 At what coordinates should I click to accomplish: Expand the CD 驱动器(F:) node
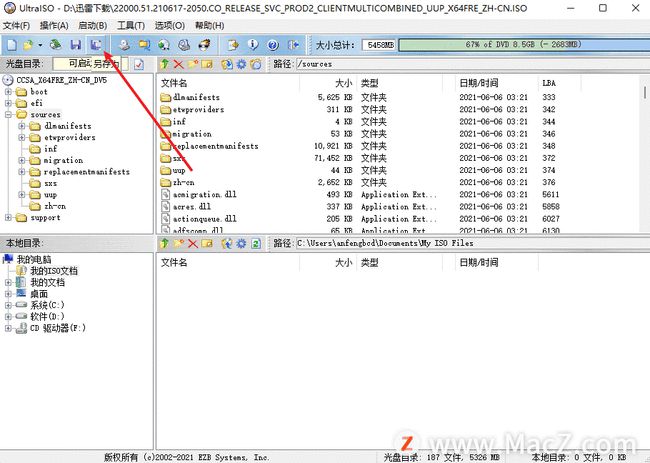pos(8,328)
